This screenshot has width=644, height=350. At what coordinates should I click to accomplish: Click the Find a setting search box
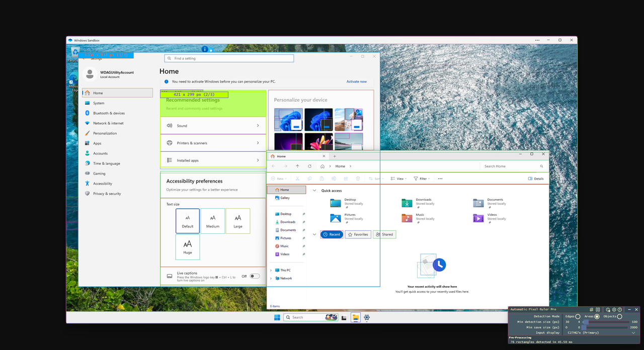click(x=229, y=58)
